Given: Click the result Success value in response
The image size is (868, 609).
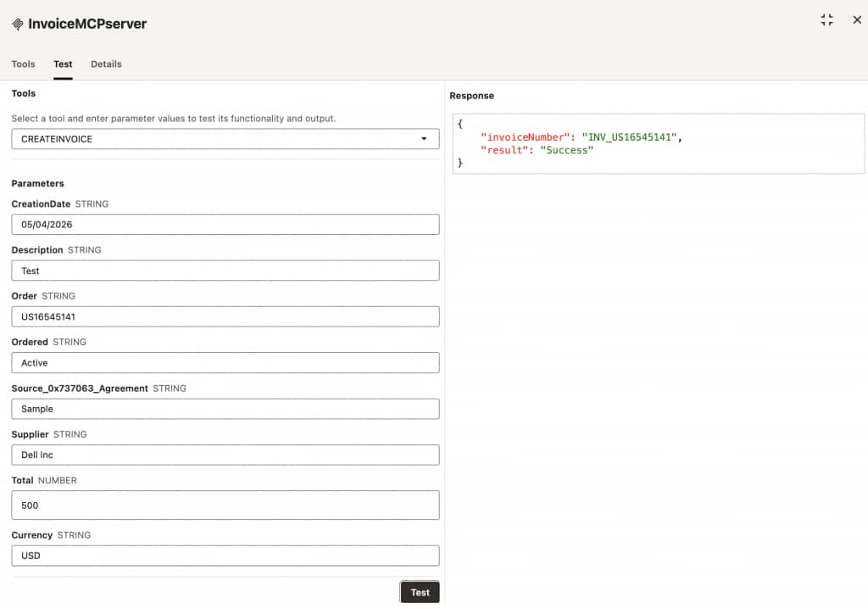Looking at the screenshot, I should [x=566, y=150].
